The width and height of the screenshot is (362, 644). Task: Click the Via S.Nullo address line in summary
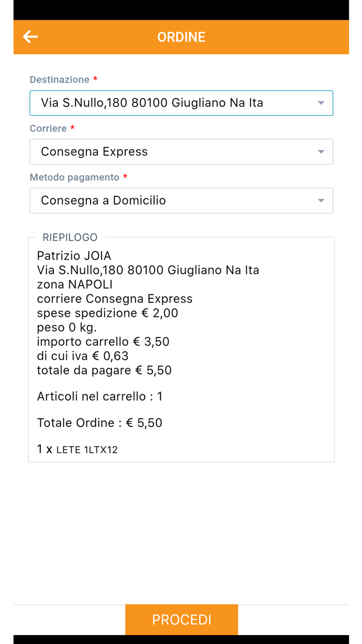tap(148, 270)
